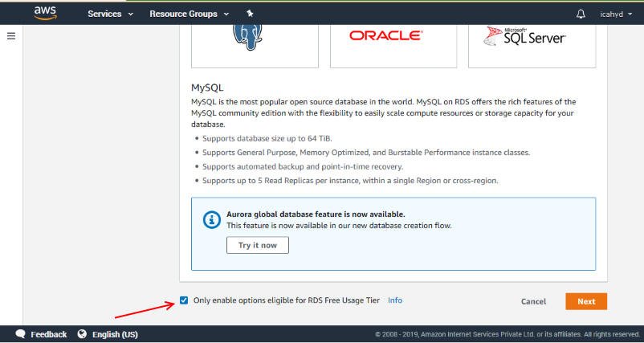Open the icahyd account dropdown
The height and width of the screenshot is (343, 644).
point(616,14)
